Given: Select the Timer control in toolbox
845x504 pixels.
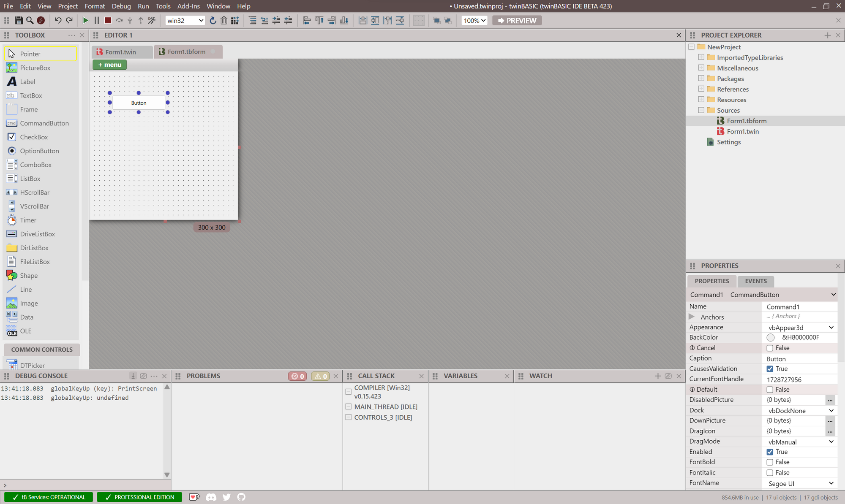Looking at the screenshot, I should pyautogui.click(x=28, y=220).
